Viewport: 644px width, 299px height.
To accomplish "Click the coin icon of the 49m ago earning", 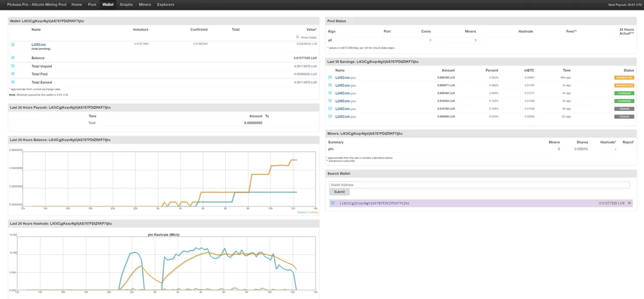I will 330,77.
